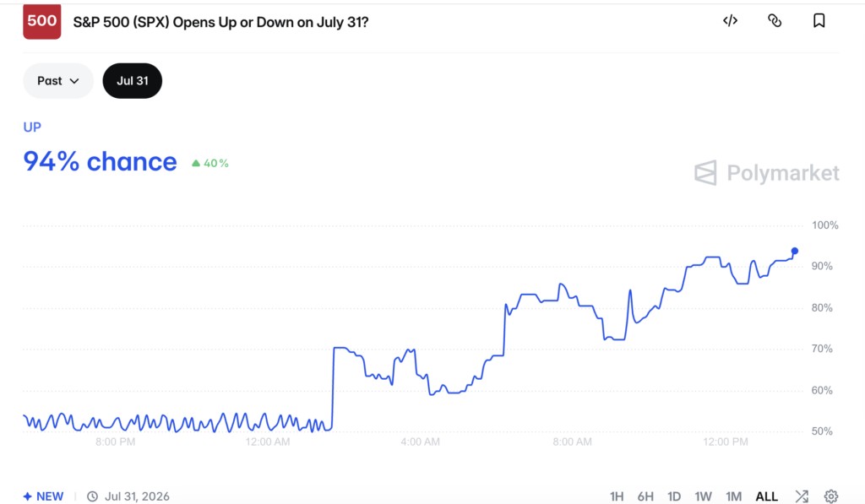Click the 4:00 AM time label
The image size is (865, 504).
point(421,442)
